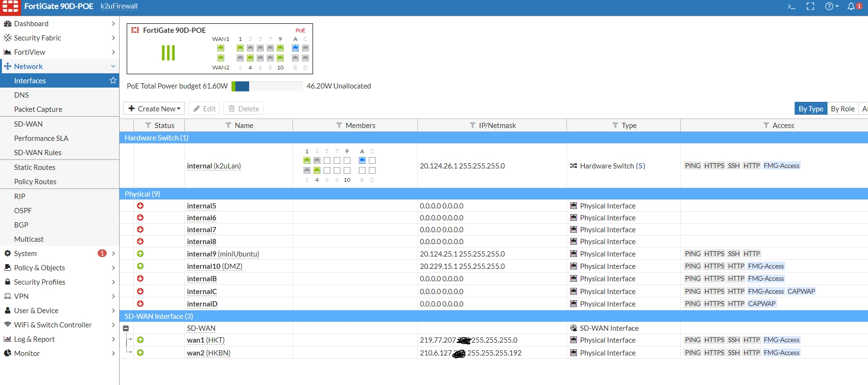Image resolution: width=868 pixels, height=385 pixels.
Task: Open the Create New dropdown
Action: click(154, 109)
